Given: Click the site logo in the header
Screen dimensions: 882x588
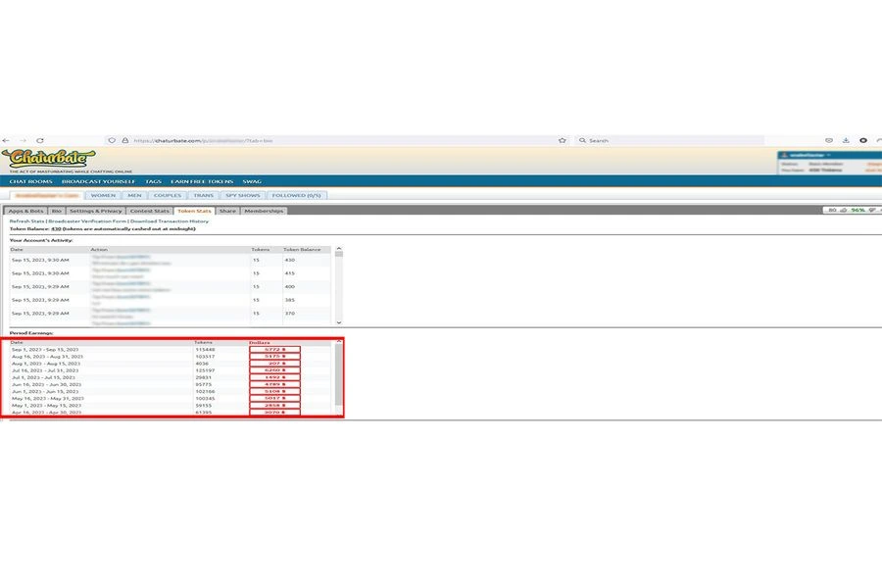Looking at the screenshot, I should pos(47,159).
